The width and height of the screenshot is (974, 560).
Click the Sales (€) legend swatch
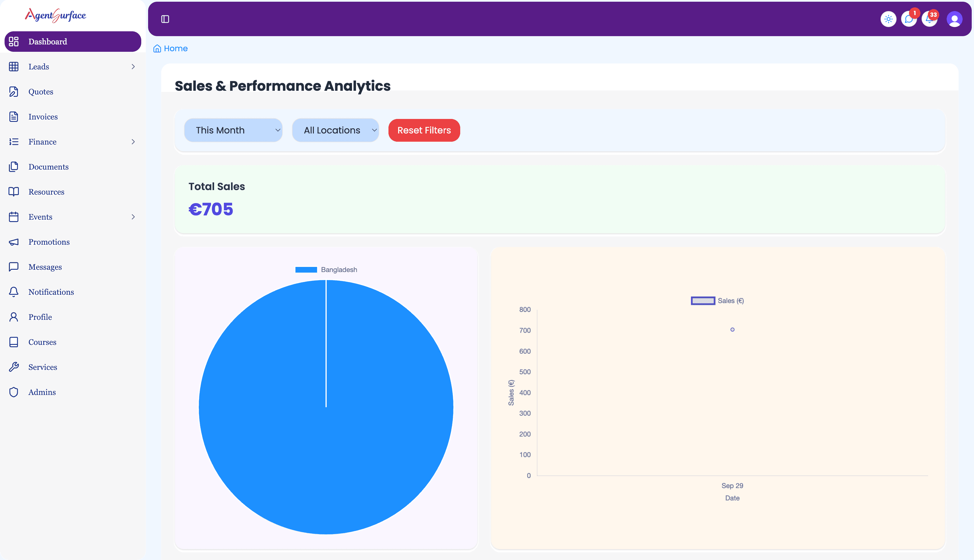(x=703, y=301)
